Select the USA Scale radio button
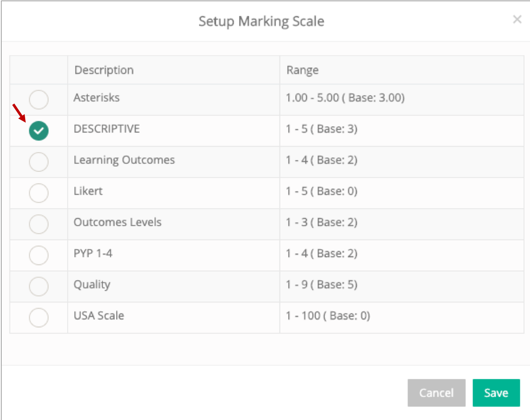Screen dimensions: 530x420 point(38,317)
